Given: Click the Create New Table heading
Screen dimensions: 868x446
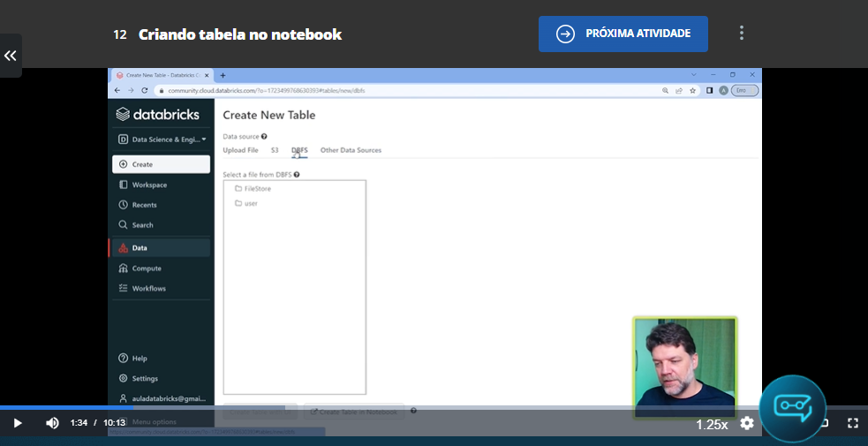Looking at the screenshot, I should pos(269,115).
